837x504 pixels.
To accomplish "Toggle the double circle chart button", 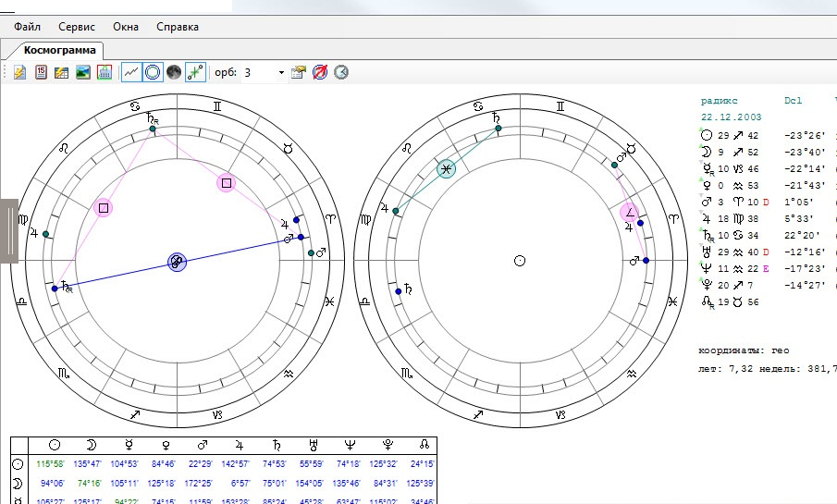I will tap(153, 72).
